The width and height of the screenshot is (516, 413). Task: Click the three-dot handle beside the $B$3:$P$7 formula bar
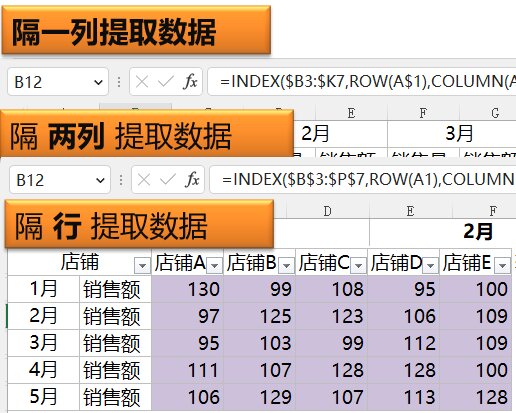[121, 180]
